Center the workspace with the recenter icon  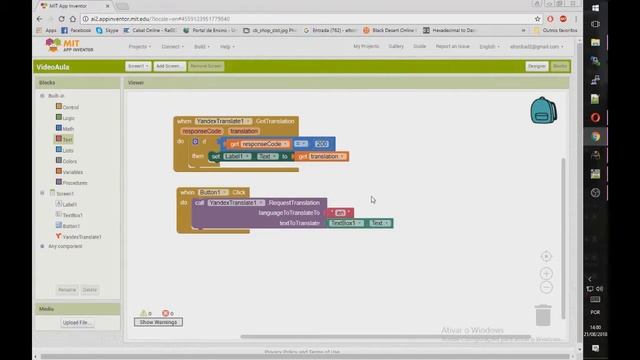click(546, 256)
